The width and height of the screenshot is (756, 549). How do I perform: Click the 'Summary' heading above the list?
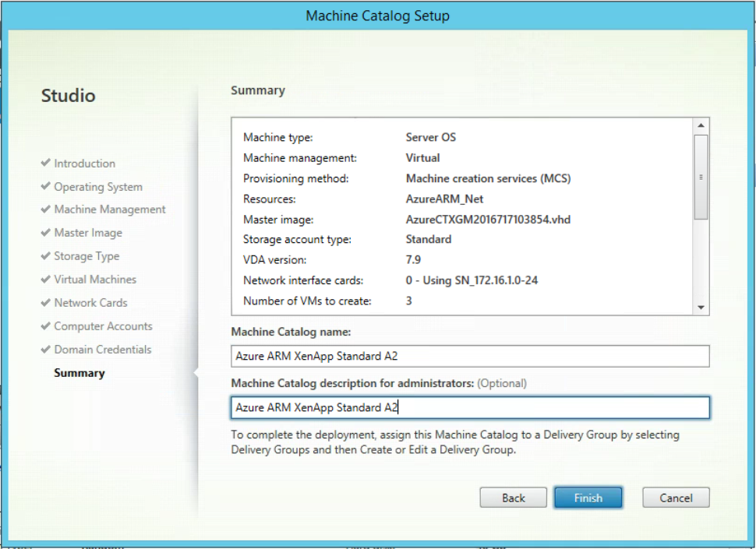(x=258, y=90)
